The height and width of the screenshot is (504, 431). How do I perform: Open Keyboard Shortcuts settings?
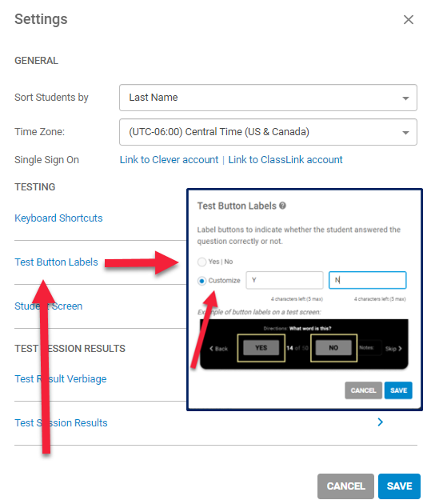(58, 218)
